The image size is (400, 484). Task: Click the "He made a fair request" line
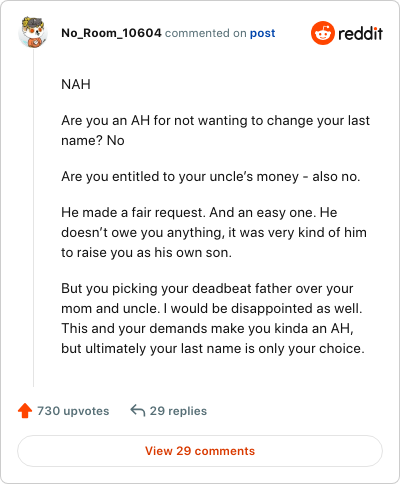[199, 212]
